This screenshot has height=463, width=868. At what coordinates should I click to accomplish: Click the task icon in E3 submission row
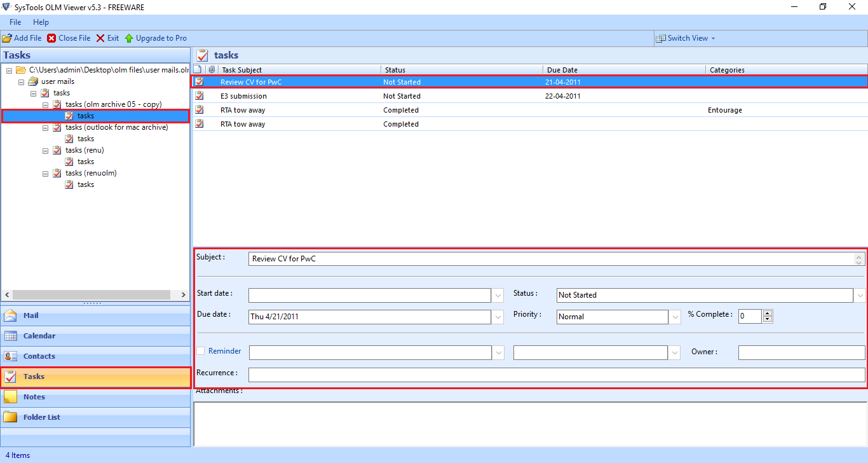[200, 96]
